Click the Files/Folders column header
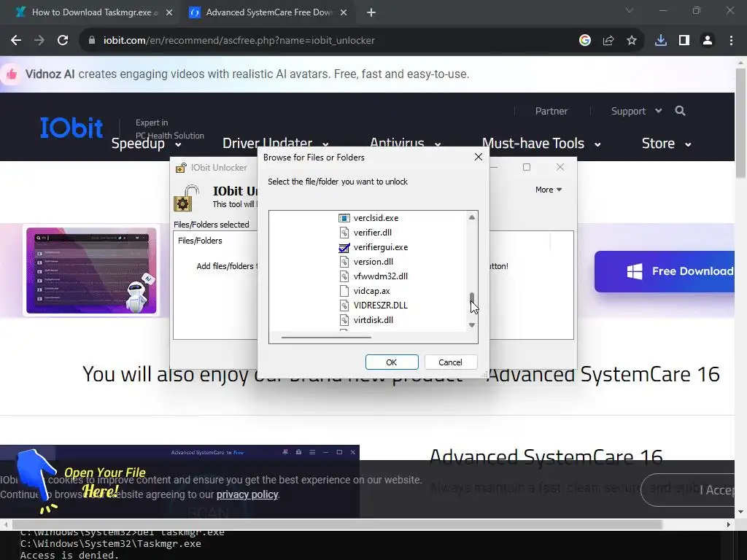747x560 pixels. 200,241
